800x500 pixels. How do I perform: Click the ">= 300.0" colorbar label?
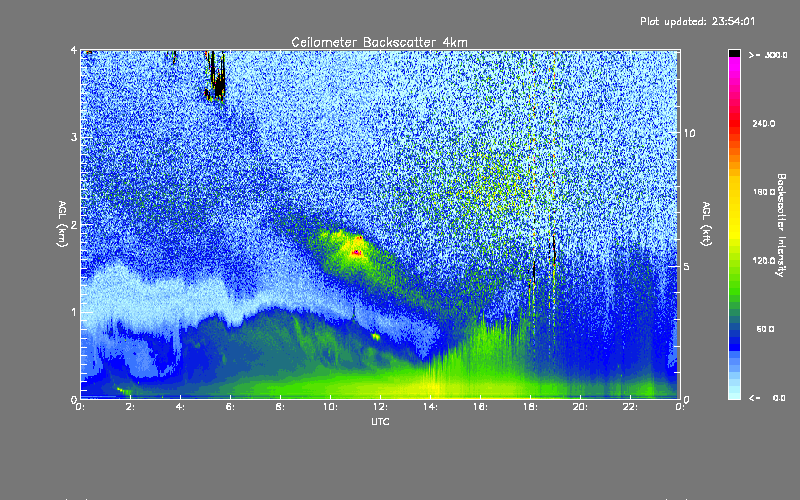pyautogui.click(x=768, y=55)
